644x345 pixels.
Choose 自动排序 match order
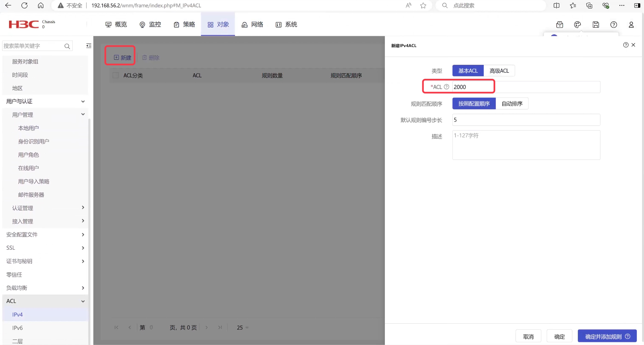pyautogui.click(x=512, y=104)
